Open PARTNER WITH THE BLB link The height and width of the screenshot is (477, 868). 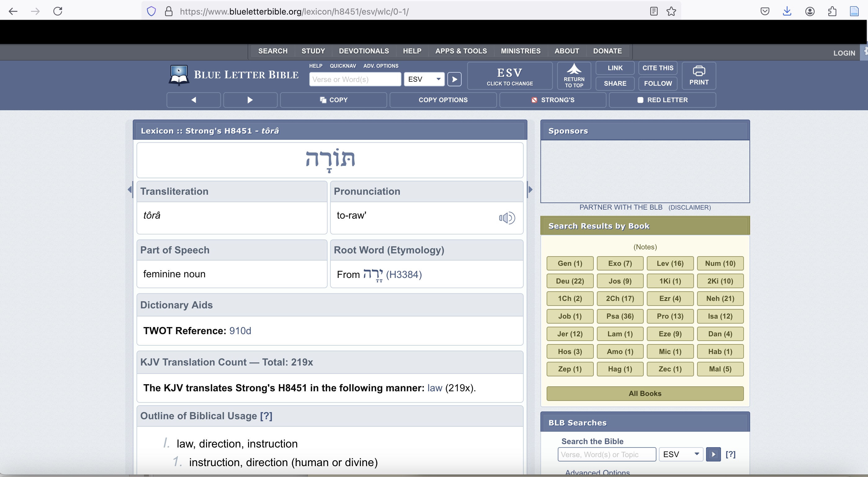click(621, 207)
